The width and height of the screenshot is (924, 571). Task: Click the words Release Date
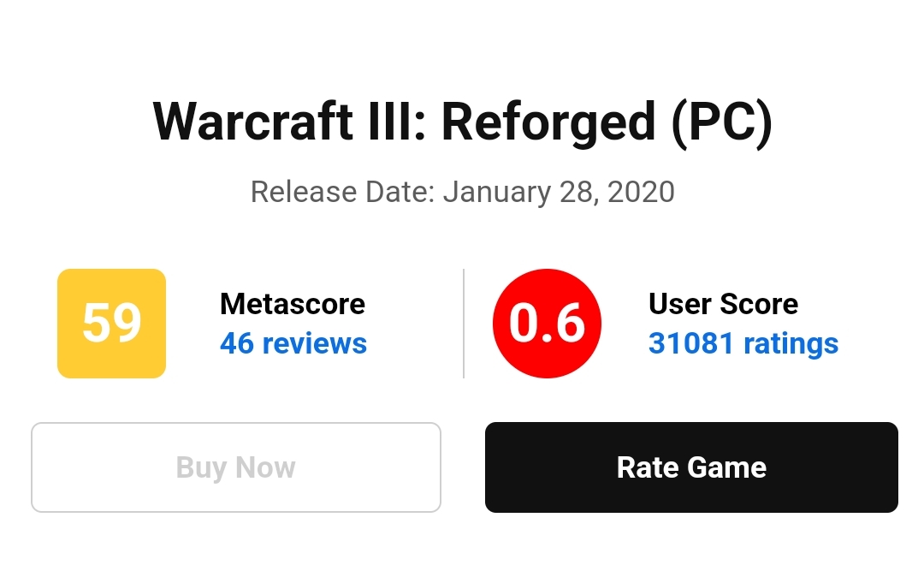[x=341, y=191]
